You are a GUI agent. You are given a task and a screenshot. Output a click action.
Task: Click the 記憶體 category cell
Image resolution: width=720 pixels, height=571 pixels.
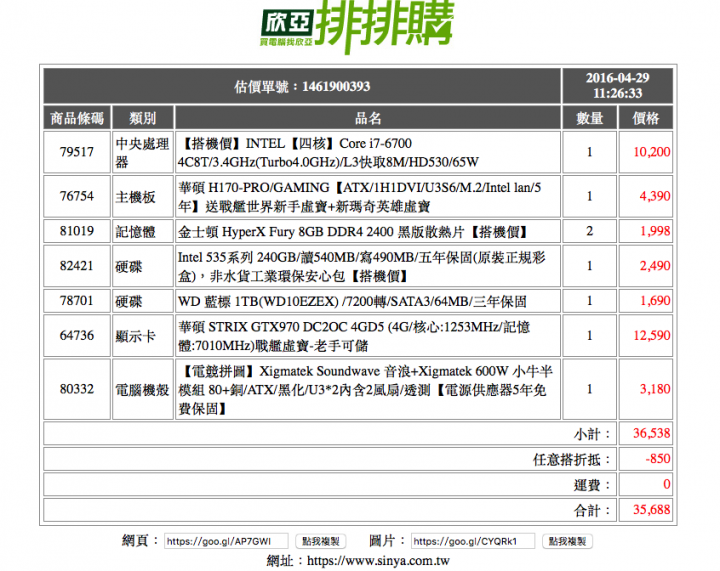[x=143, y=231]
